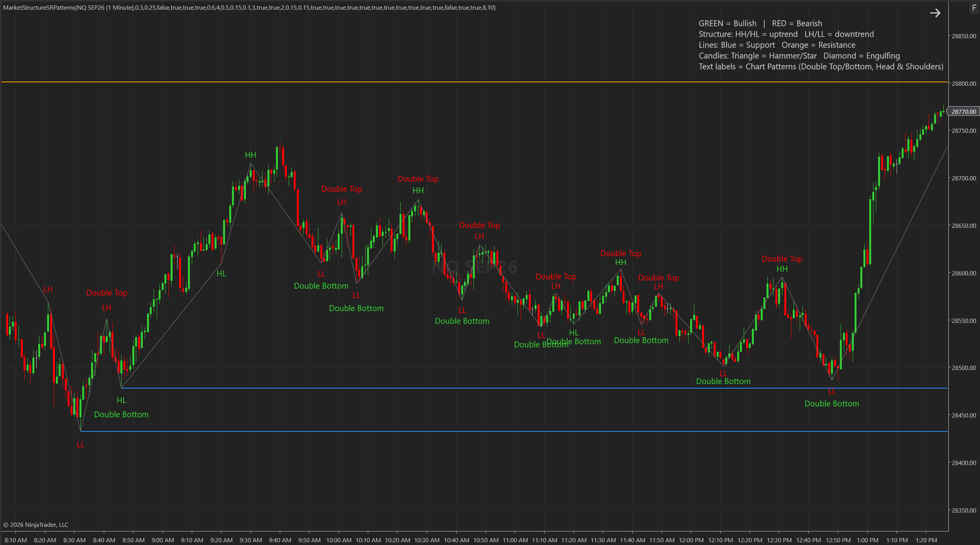This screenshot has width=980, height=545.
Task: Click the 28700.00 price axis label
Action: click(x=964, y=178)
